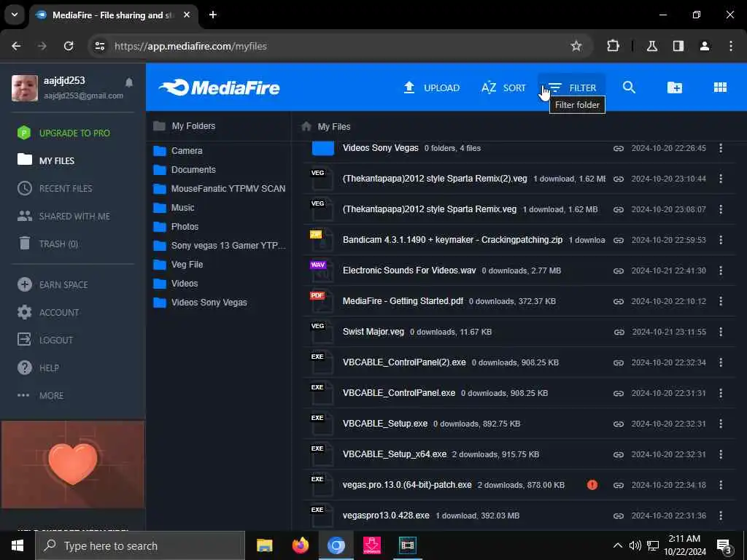
Task: Click the sidebar heart advertisement banner
Action: click(x=73, y=464)
